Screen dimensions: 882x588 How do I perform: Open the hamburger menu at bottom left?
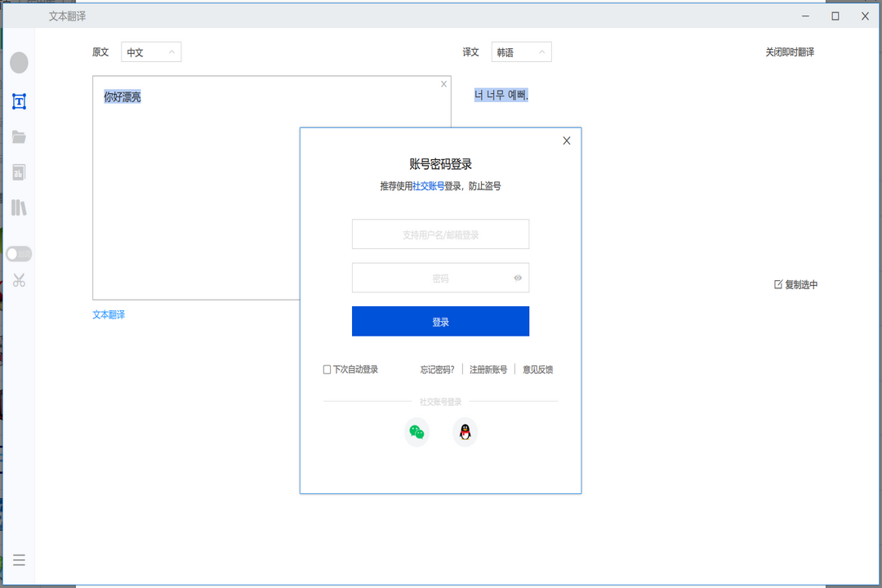click(x=19, y=560)
